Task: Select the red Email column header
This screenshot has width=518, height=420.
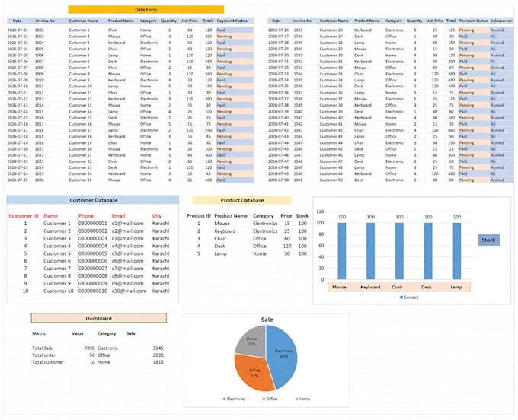Action: (x=118, y=216)
